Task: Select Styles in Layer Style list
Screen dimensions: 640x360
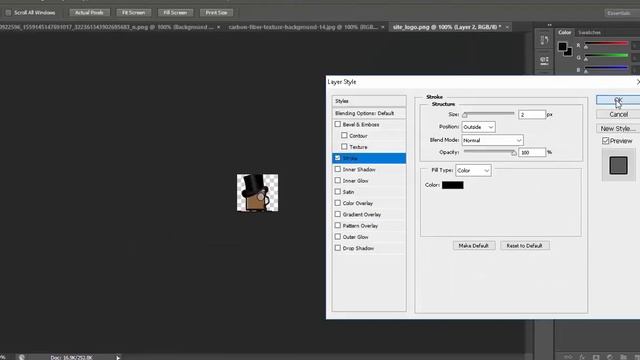Action: [x=369, y=101]
